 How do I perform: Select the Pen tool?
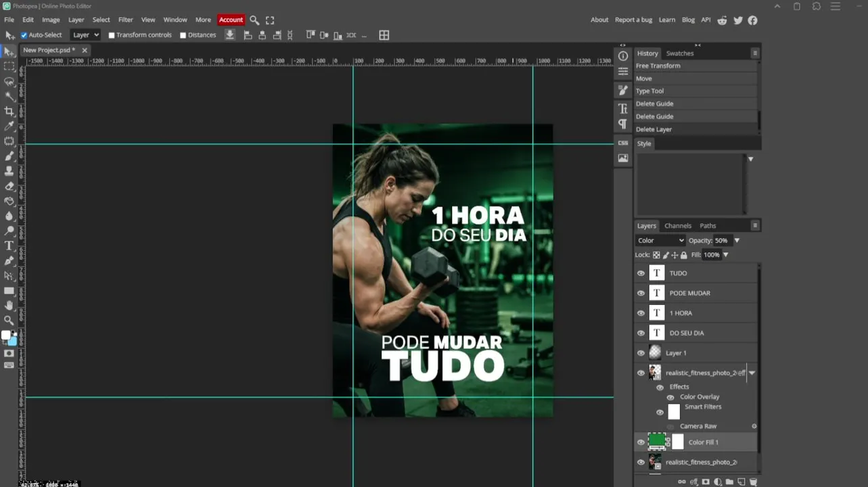pyautogui.click(x=9, y=260)
